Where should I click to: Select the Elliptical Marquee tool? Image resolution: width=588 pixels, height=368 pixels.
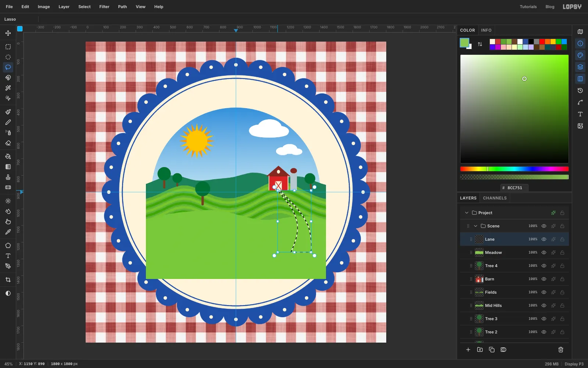click(x=8, y=57)
